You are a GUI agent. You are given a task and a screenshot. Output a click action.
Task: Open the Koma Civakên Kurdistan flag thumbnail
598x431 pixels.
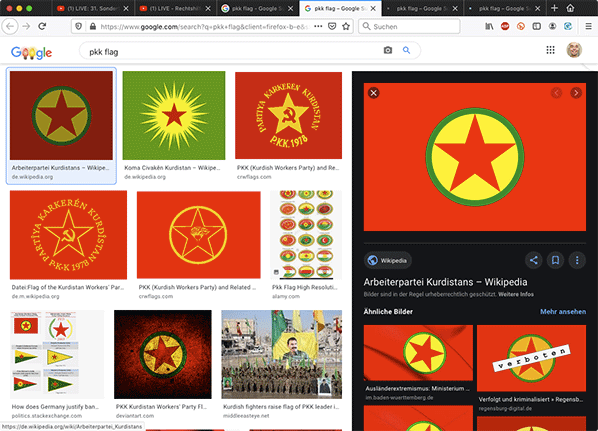pos(174,115)
